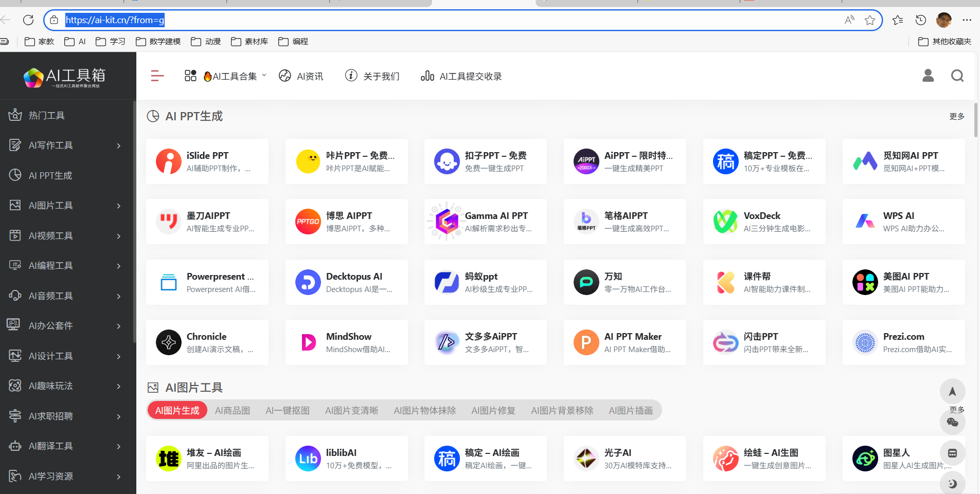This screenshot has width=980, height=494.
Task: Click the red hamburger sidebar toggle
Action: 157,76
